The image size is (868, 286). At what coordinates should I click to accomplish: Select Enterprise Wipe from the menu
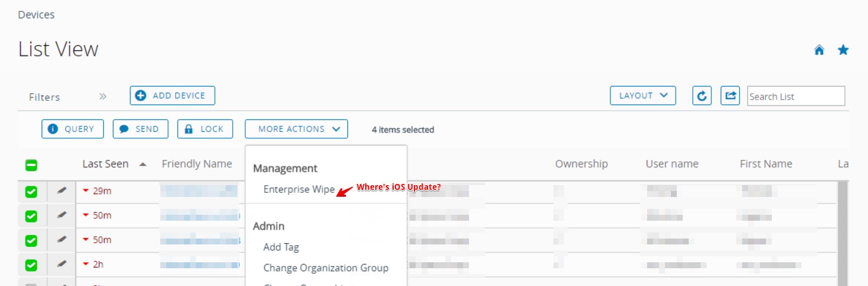coord(299,190)
